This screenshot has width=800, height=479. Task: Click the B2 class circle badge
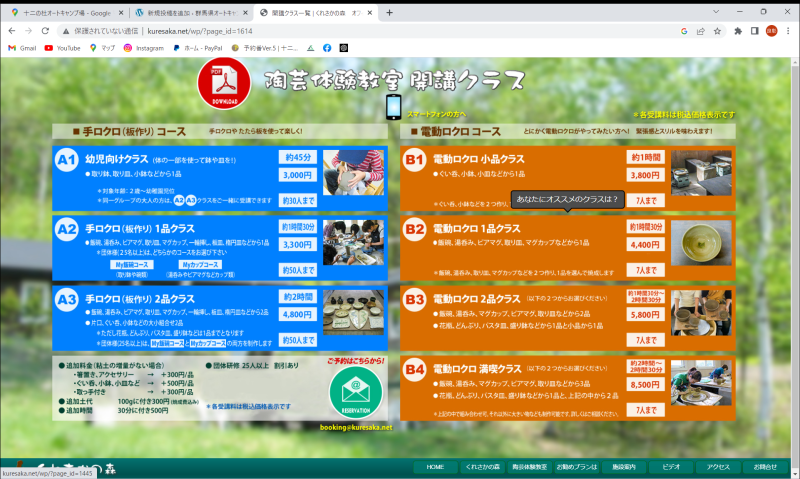point(414,230)
